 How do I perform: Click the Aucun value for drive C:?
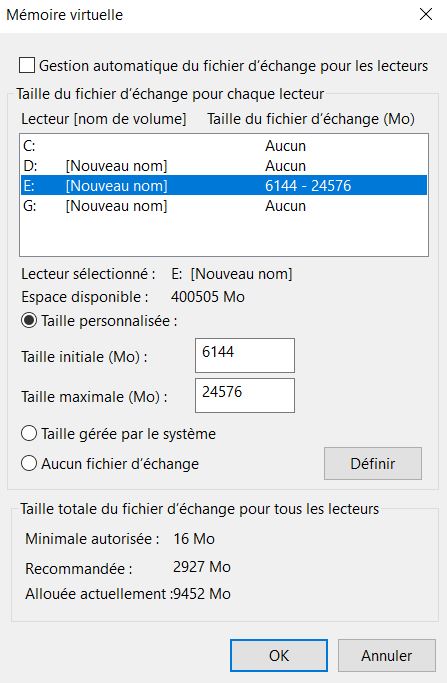[285, 145]
